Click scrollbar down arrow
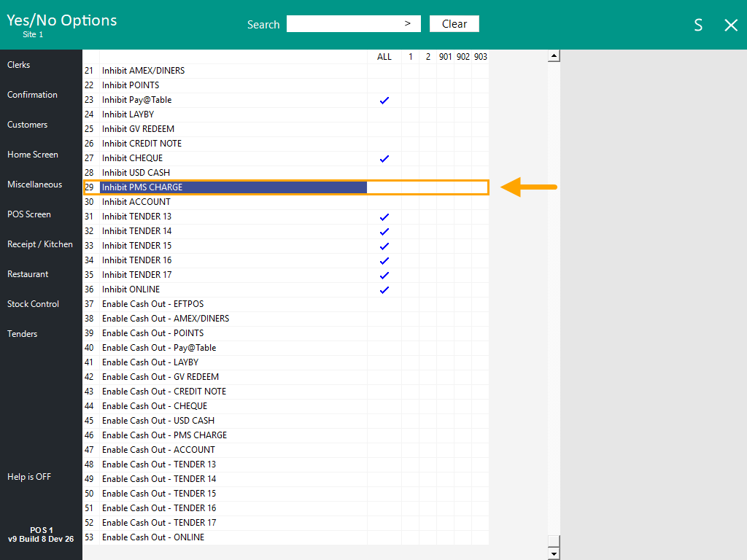 tap(554, 554)
